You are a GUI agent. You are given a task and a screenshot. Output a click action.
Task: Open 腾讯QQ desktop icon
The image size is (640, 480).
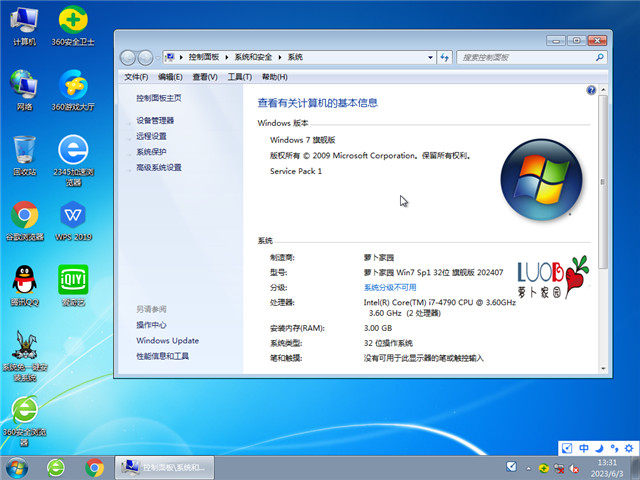(x=24, y=286)
